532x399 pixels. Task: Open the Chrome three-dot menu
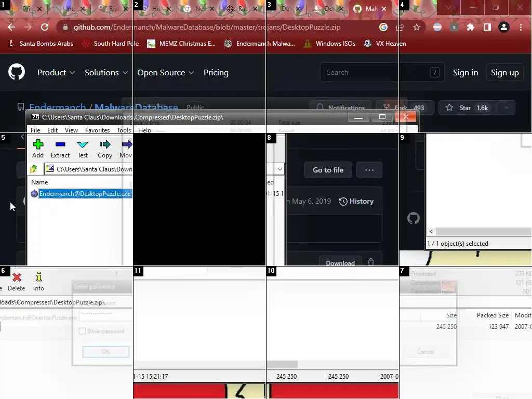(x=521, y=27)
